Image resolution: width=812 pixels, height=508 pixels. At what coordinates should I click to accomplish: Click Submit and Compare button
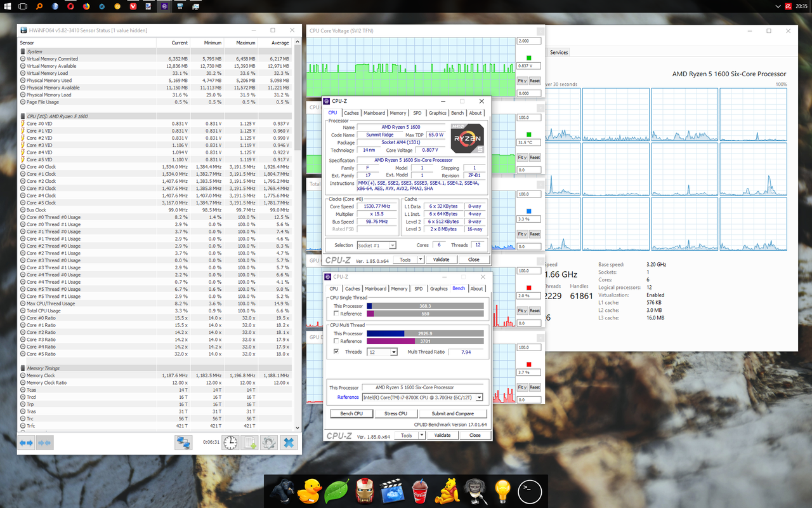(x=453, y=413)
